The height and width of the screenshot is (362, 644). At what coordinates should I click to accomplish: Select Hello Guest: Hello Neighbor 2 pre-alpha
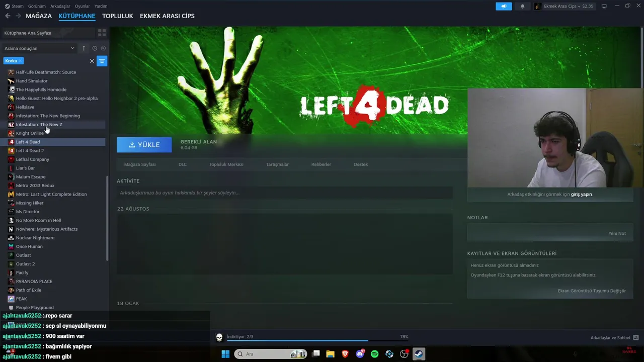point(56,98)
